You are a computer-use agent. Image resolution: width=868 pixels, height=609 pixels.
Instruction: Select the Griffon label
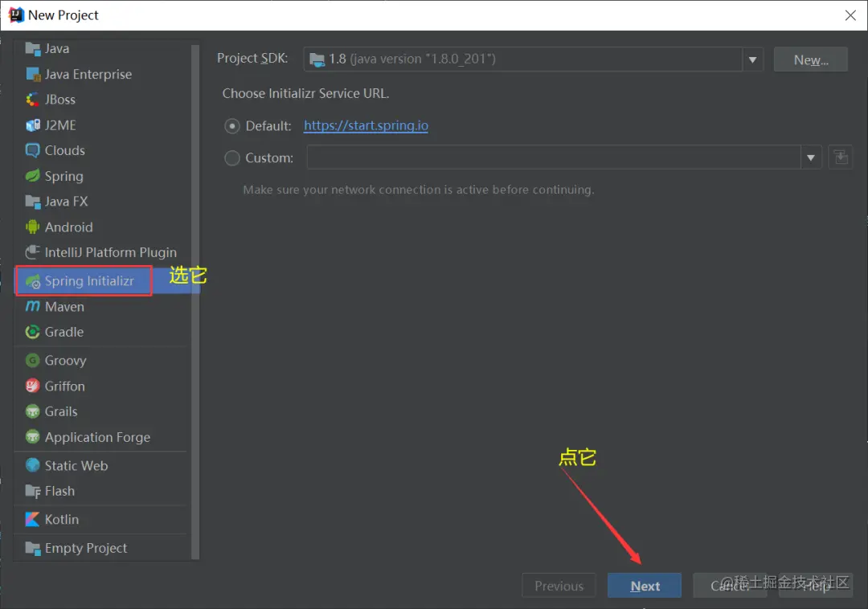click(65, 386)
